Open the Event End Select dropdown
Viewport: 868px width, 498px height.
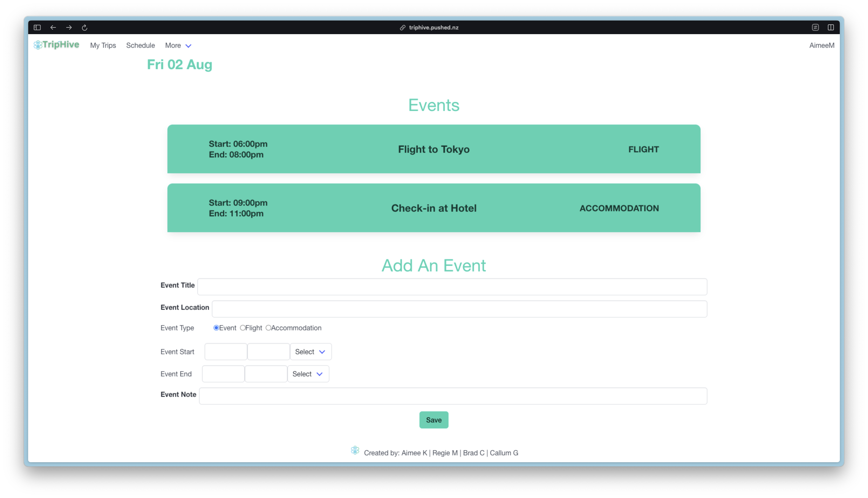[x=308, y=373]
